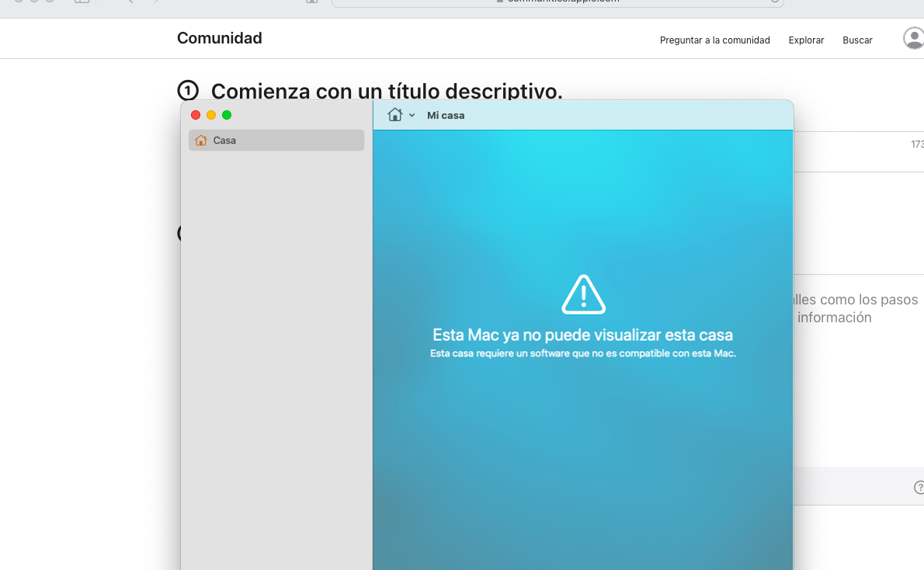
Task: Click 'Comienza con un título descriptivo' heading
Action: 387,92
